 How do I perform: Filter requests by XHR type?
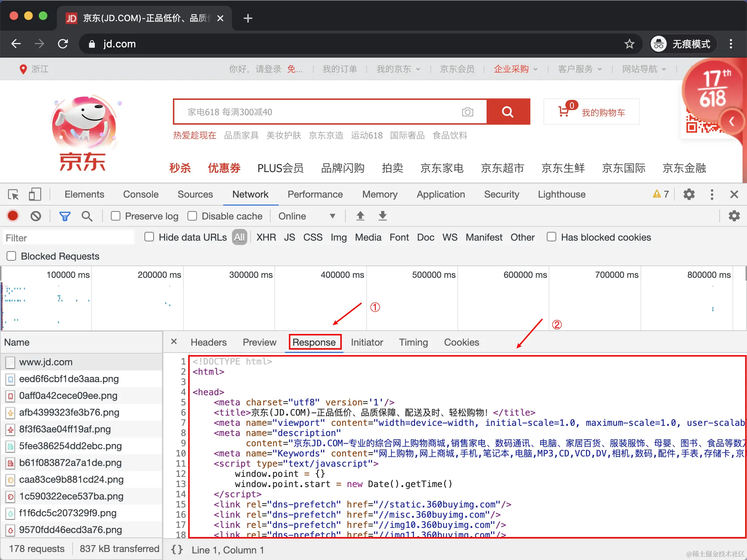coord(266,237)
